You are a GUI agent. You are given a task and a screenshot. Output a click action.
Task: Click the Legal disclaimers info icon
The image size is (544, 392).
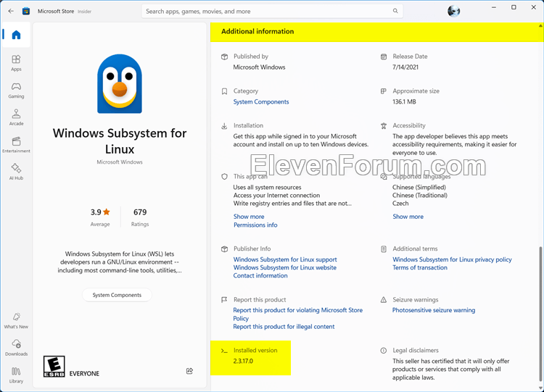tap(384, 351)
